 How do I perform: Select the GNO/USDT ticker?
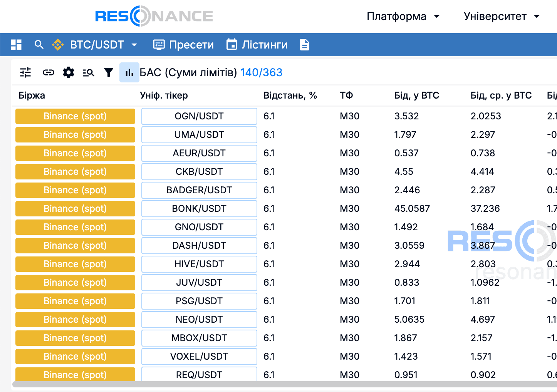click(x=199, y=227)
